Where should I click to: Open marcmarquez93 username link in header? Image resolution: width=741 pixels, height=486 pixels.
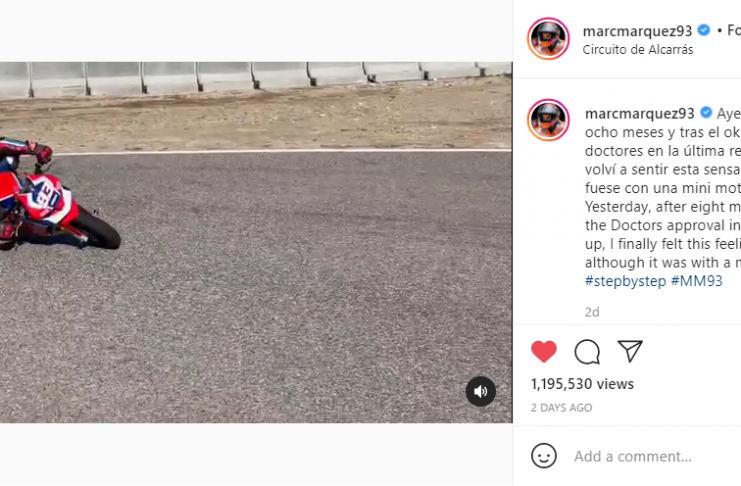(637, 31)
